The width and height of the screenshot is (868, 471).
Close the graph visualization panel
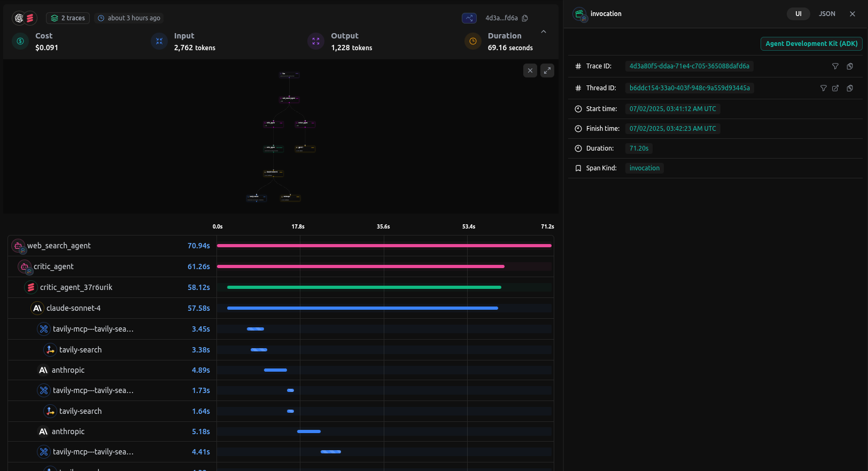pyautogui.click(x=530, y=70)
